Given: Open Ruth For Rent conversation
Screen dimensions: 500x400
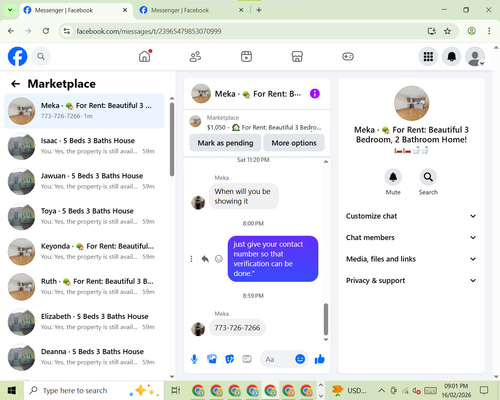Looking at the screenshot, I should click(x=84, y=287).
